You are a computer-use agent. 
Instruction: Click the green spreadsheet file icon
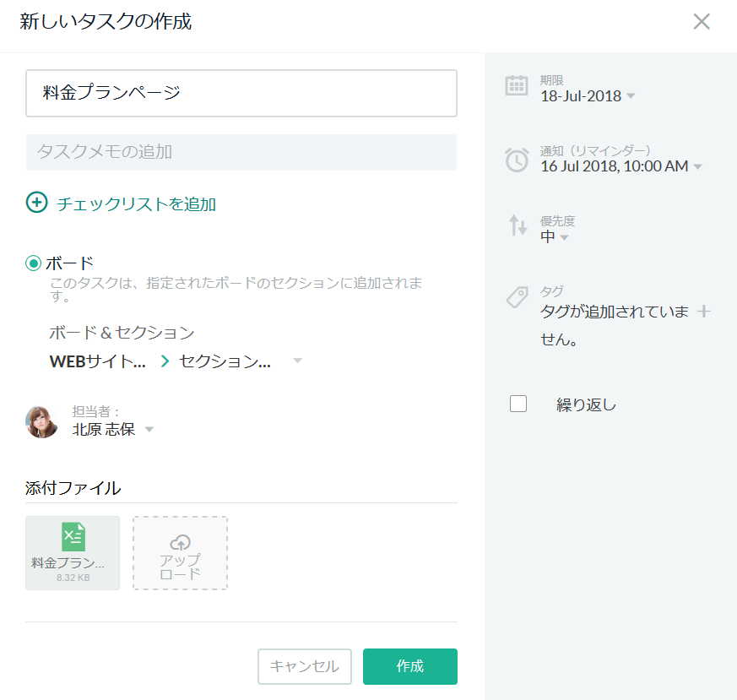click(73, 537)
